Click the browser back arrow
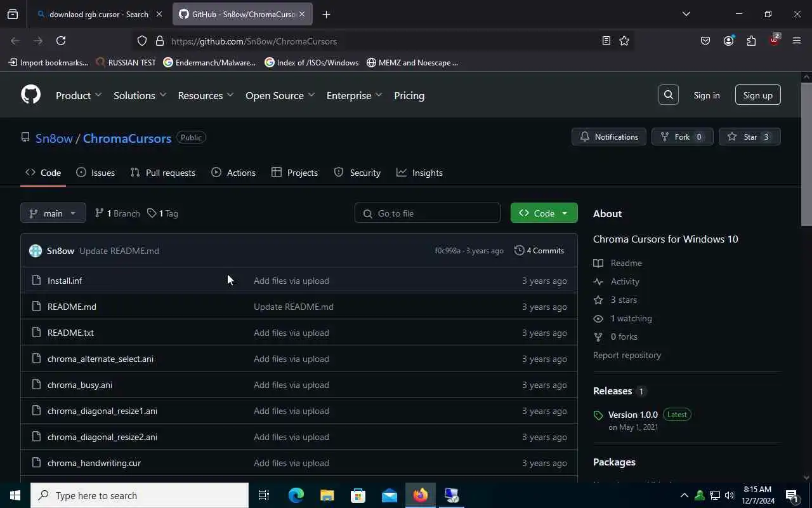 (x=15, y=41)
